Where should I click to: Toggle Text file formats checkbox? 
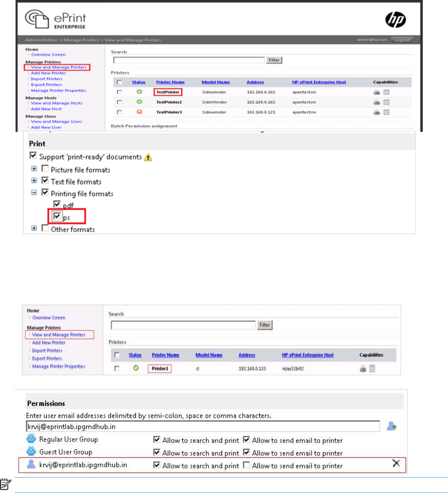tap(45, 181)
